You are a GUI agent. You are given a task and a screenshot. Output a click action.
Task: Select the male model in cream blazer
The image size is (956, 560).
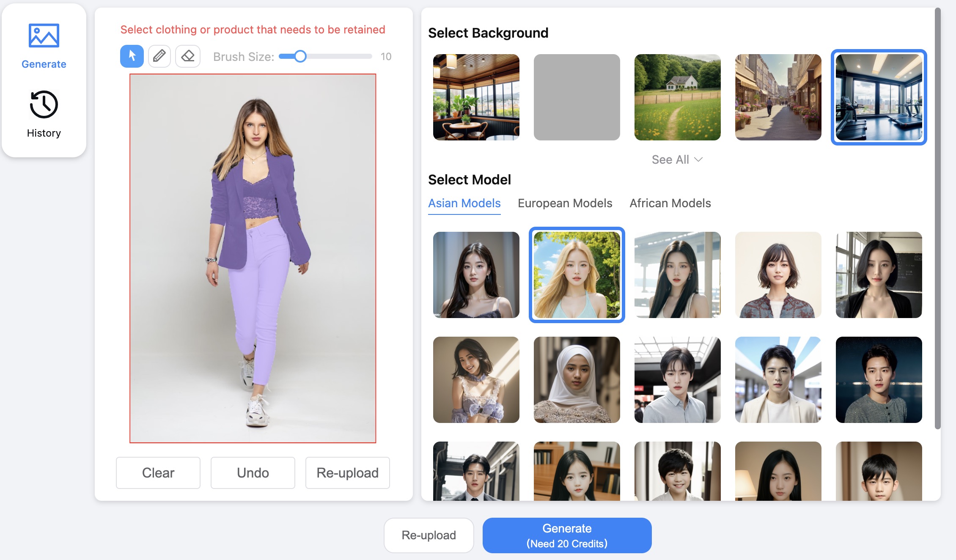pos(778,380)
